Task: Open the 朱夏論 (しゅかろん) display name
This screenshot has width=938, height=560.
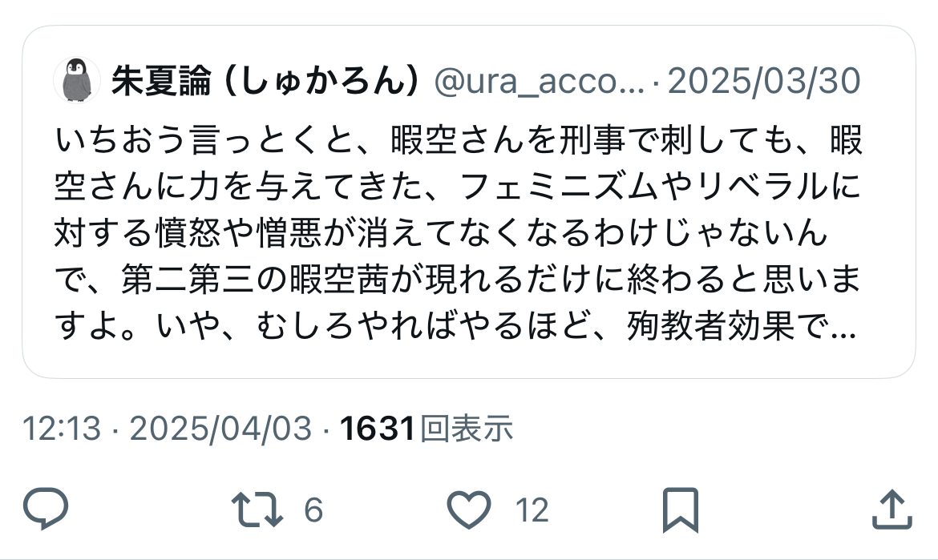Action: tap(265, 81)
